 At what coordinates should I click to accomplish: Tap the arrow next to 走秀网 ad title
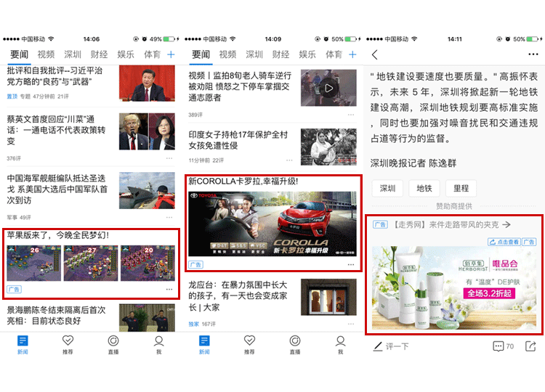tap(506, 224)
